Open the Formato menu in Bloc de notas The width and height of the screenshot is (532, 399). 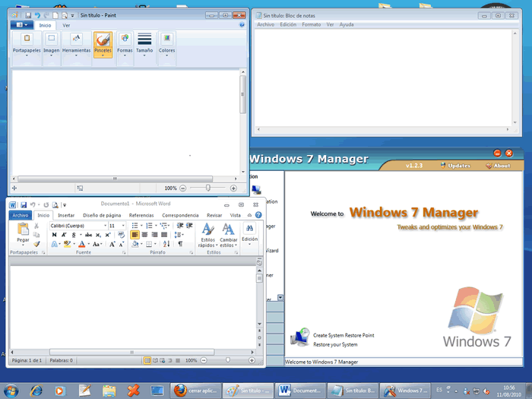[x=312, y=24]
